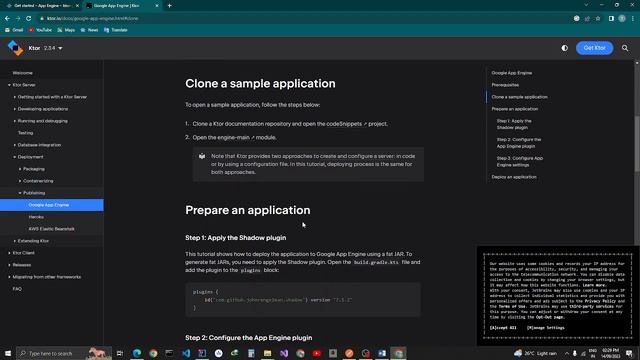640x360 pixels.
Task: Open the Chrome profile avatar
Action: 622,18
